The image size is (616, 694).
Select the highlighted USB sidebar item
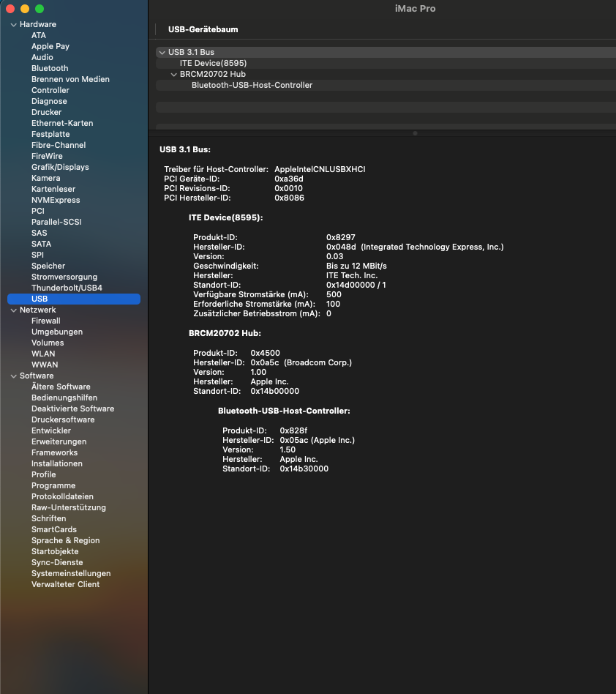(x=74, y=299)
